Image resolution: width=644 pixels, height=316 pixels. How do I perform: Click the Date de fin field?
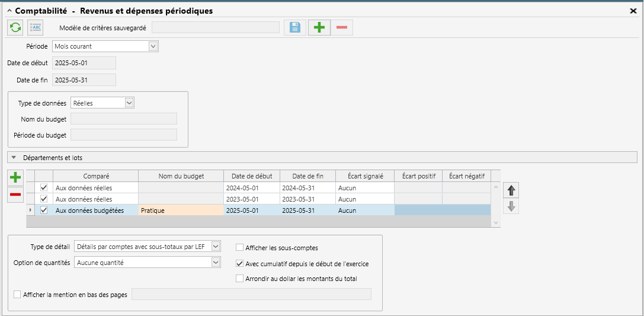pyautogui.click(x=84, y=79)
